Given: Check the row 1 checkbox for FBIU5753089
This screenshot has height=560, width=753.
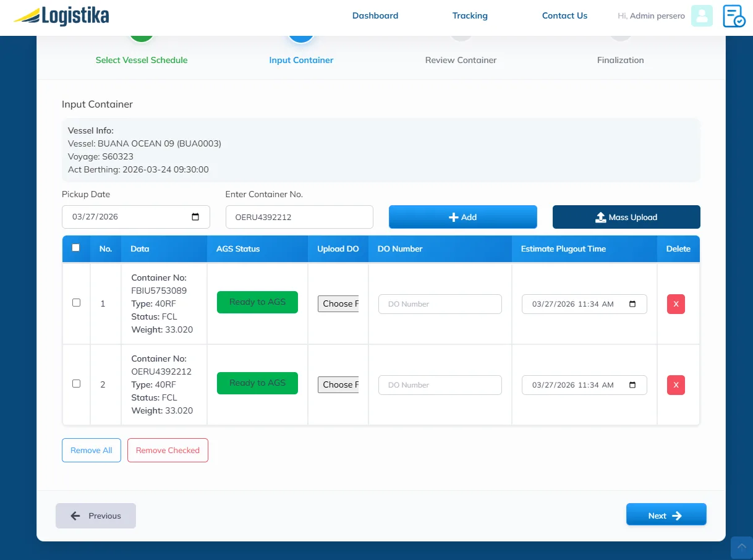Looking at the screenshot, I should [76, 303].
